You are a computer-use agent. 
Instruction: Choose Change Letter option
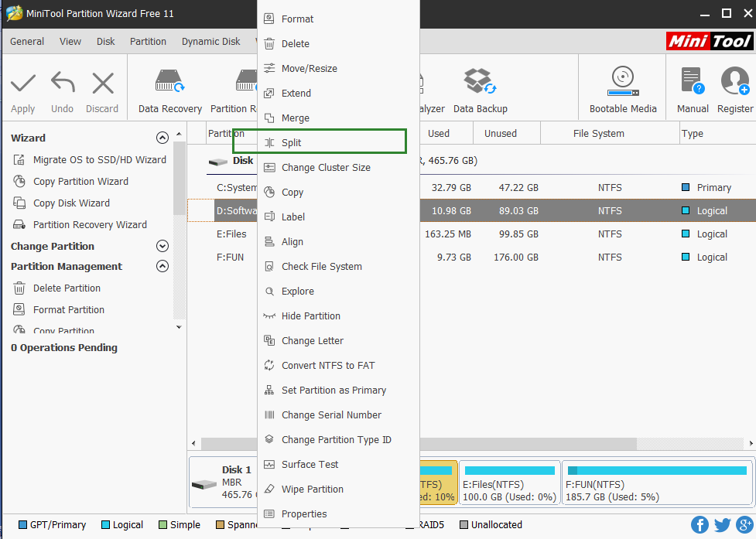pos(338,340)
